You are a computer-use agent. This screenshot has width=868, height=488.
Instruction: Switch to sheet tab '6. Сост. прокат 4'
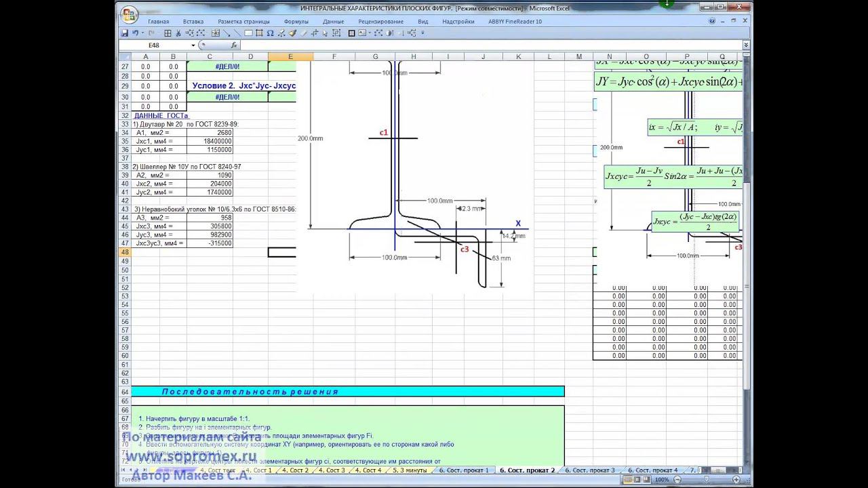(653, 470)
